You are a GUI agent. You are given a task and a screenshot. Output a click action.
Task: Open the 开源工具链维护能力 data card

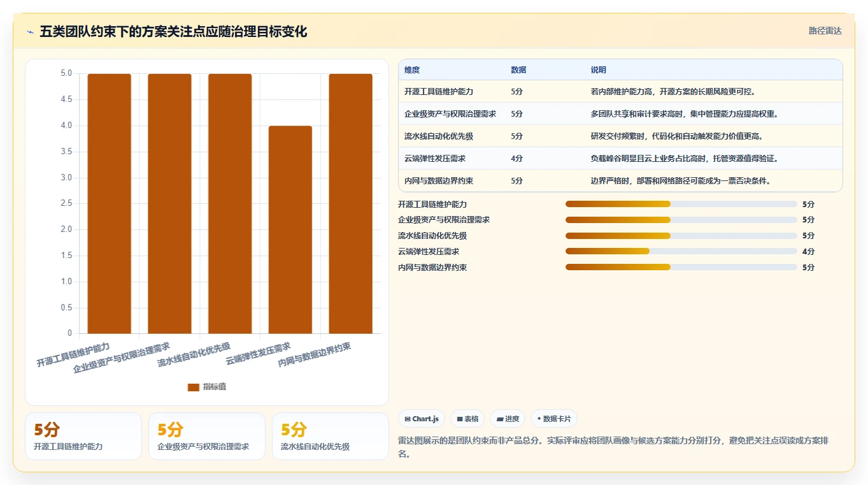coord(83,437)
